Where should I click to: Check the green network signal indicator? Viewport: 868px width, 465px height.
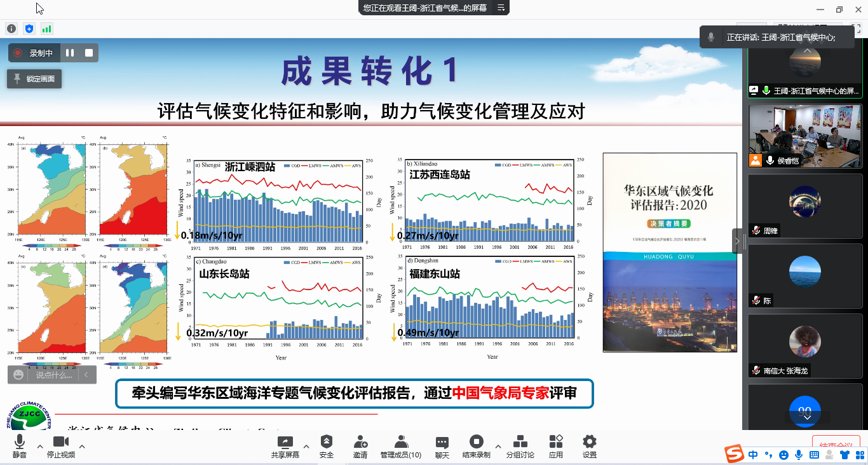pos(47,29)
